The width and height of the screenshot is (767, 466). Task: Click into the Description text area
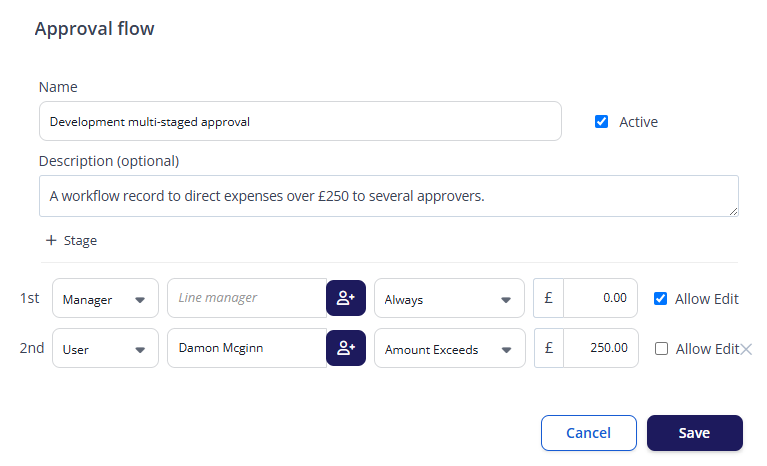(x=389, y=196)
